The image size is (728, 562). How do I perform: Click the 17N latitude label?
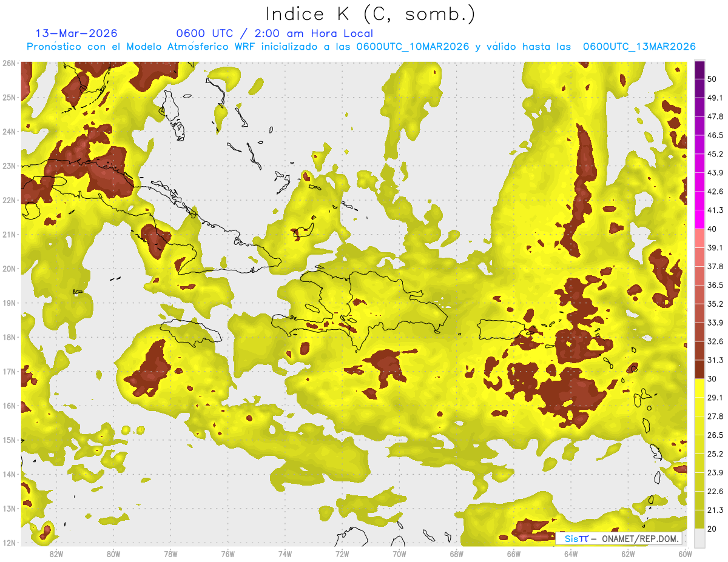pos(8,372)
